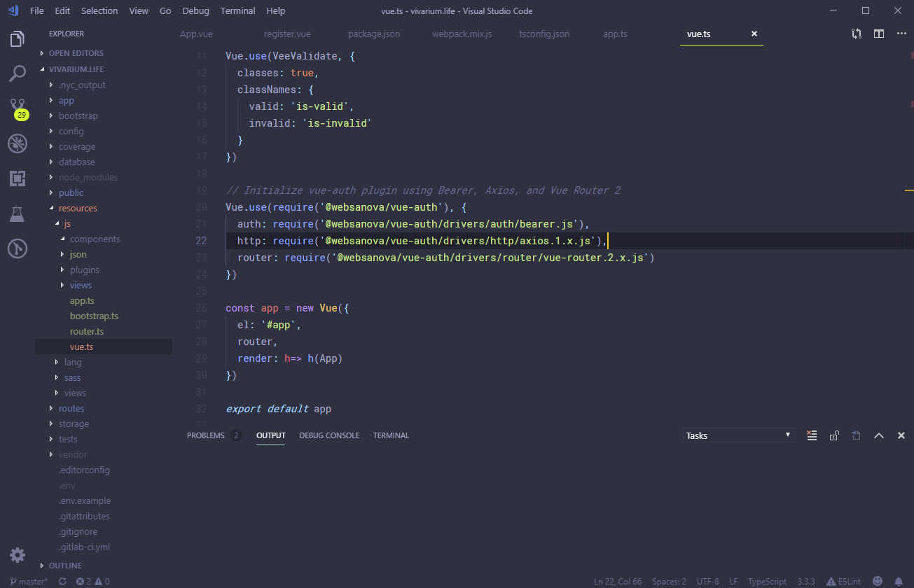This screenshot has height=588, width=914.
Task: Collapse the resources folder
Action: tap(78, 209)
